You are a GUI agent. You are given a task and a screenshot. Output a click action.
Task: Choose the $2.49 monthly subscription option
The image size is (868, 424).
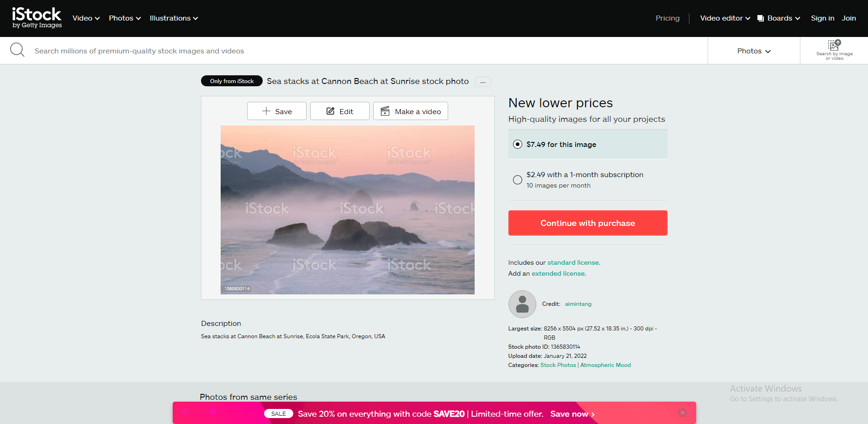517,179
